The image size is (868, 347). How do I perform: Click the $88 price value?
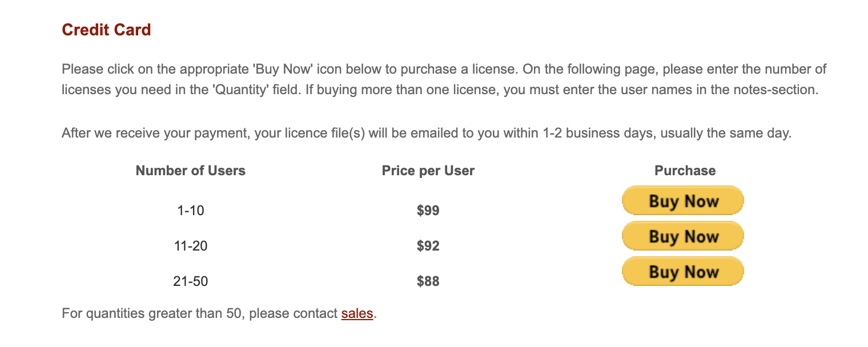pos(428,281)
